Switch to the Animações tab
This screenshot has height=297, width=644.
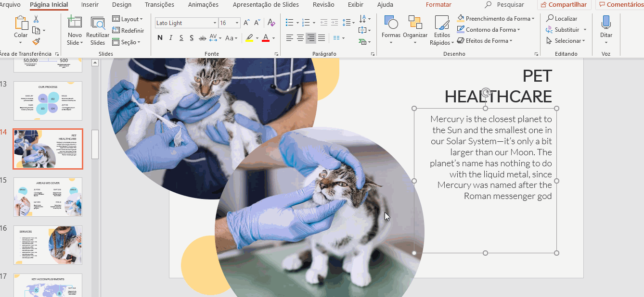click(x=203, y=5)
